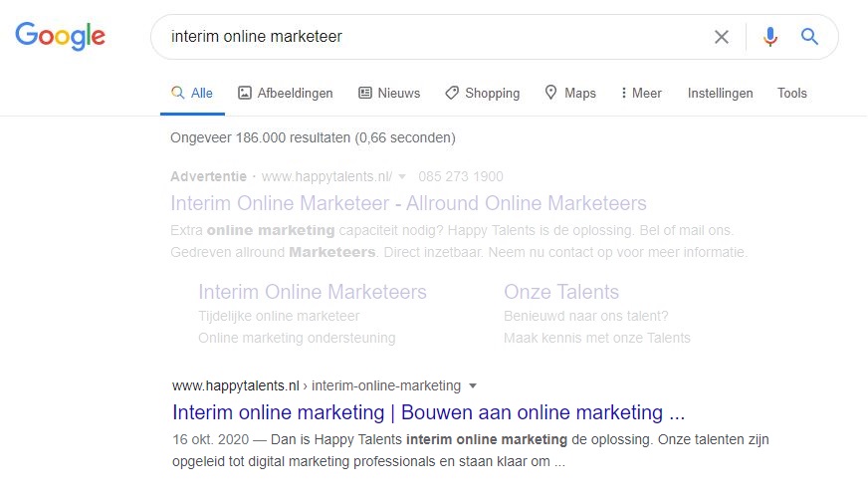Open ad dropdown arrow next to happytalents.nl
The width and height of the screenshot is (868, 503).
pos(402,177)
